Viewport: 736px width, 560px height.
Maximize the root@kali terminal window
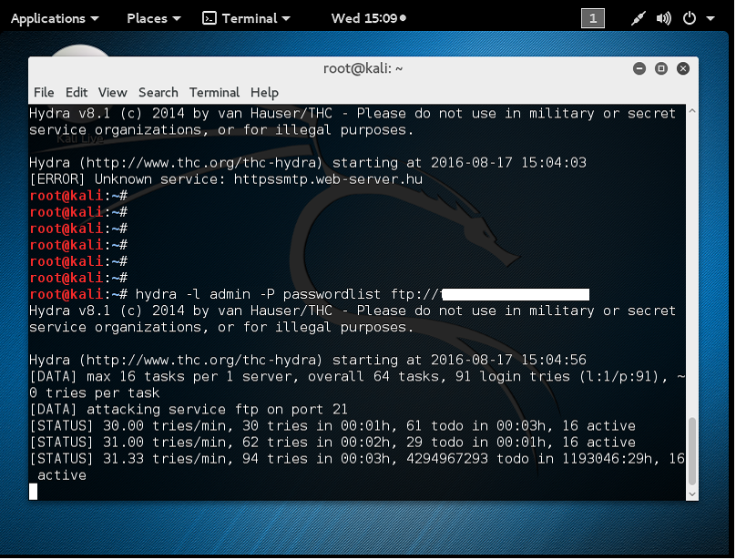coord(660,67)
